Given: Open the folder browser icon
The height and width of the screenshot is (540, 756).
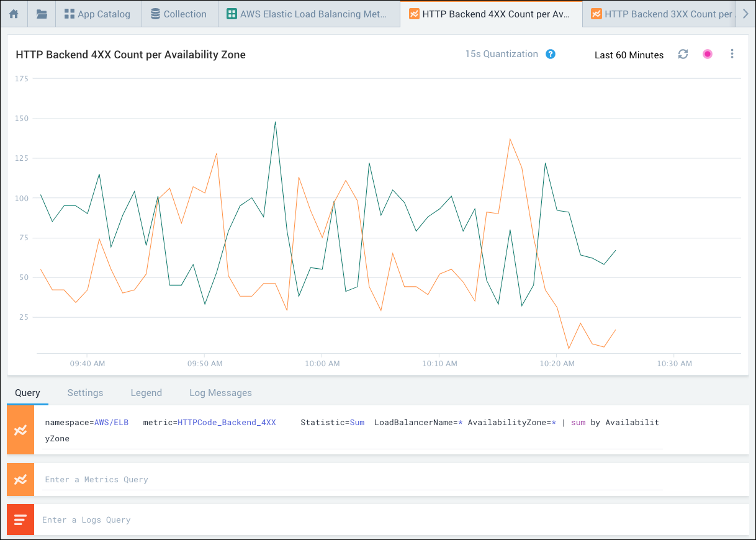Looking at the screenshot, I should coord(41,13).
